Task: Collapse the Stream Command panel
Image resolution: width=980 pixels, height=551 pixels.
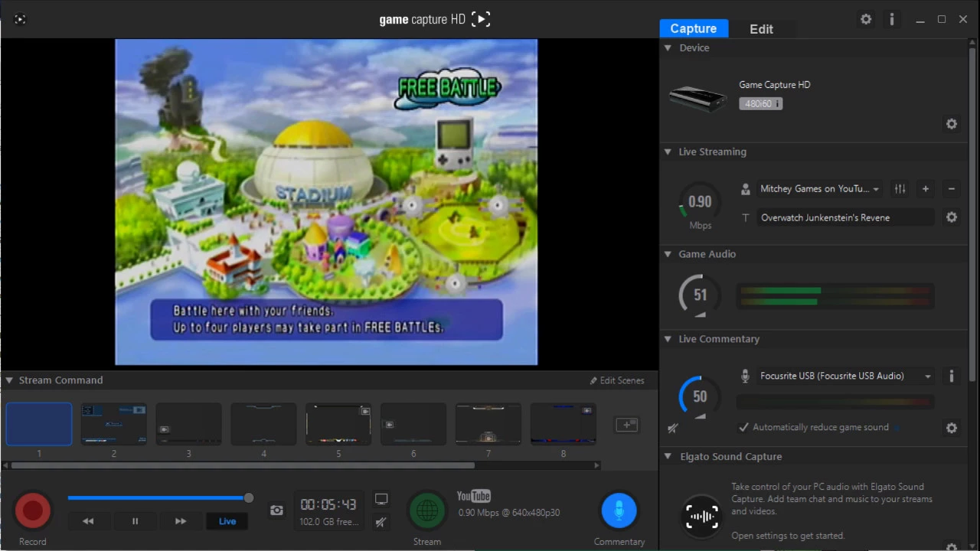Action: point(9,380)
